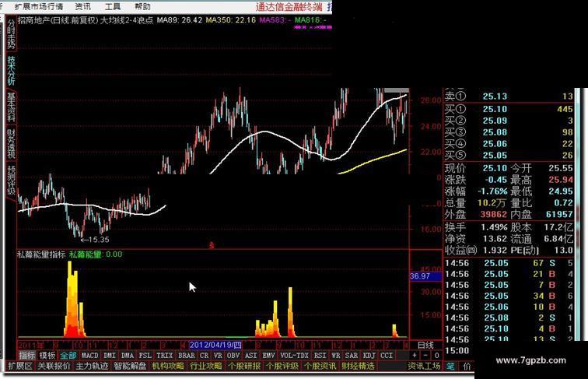Image resolution: width=588 pixels, height=379 pixels.
Task: Choose the RSI indicator
Action: pyautogui.click(x=320, y=355)
